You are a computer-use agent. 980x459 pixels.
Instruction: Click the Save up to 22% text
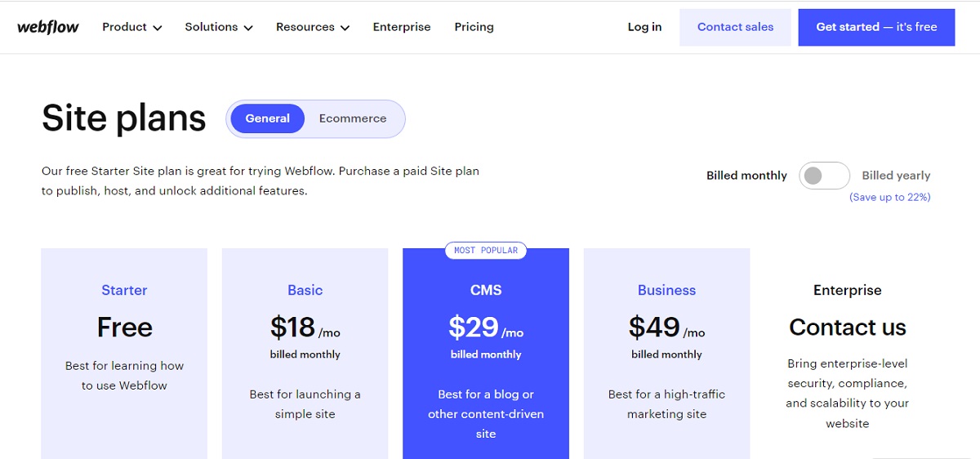890,197
